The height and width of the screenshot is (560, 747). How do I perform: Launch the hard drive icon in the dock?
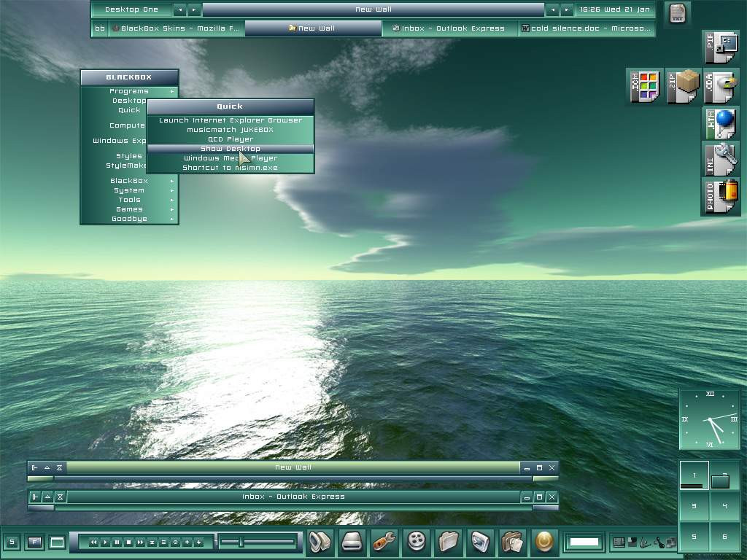(x=352, y=542)
